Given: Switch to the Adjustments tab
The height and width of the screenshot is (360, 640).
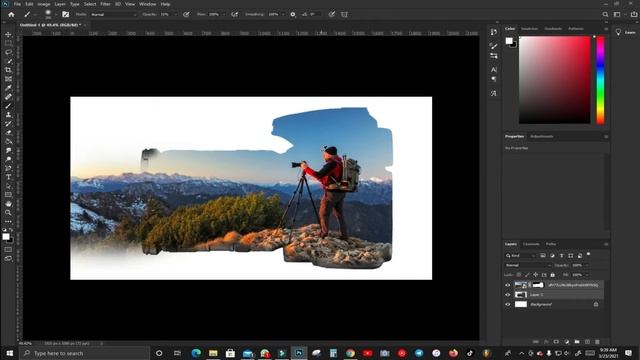Looking at the screenshot, I should [x=542, y=136].
